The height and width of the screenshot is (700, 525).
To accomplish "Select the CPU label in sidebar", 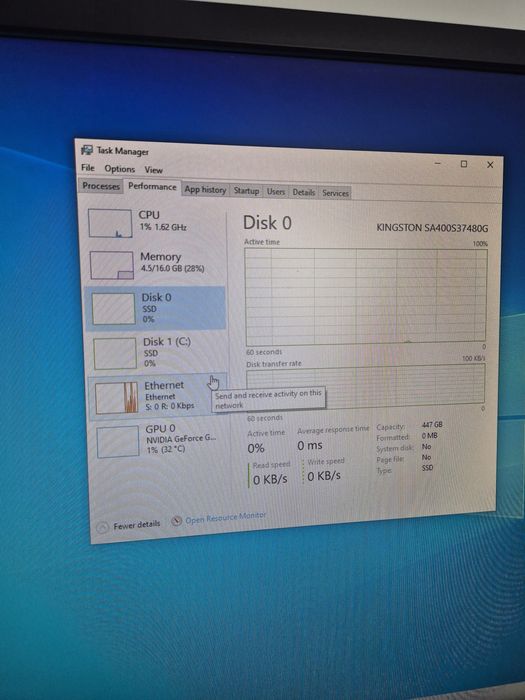I will [149, 215].
